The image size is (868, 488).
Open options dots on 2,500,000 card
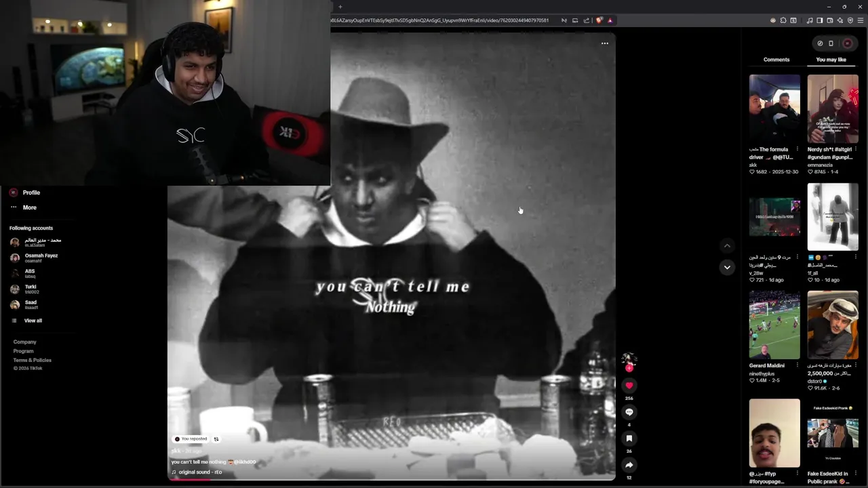tap(856, 365)
